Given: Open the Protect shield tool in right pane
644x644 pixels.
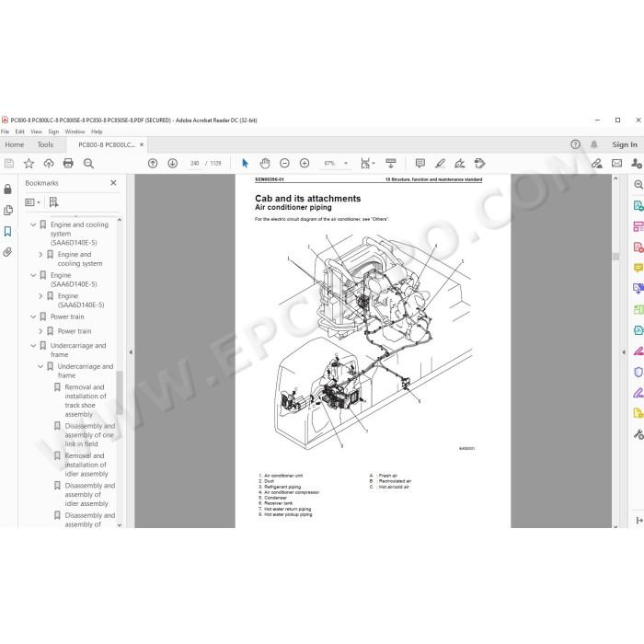Looking at the screenshot, I should click(x=638, y=372).
